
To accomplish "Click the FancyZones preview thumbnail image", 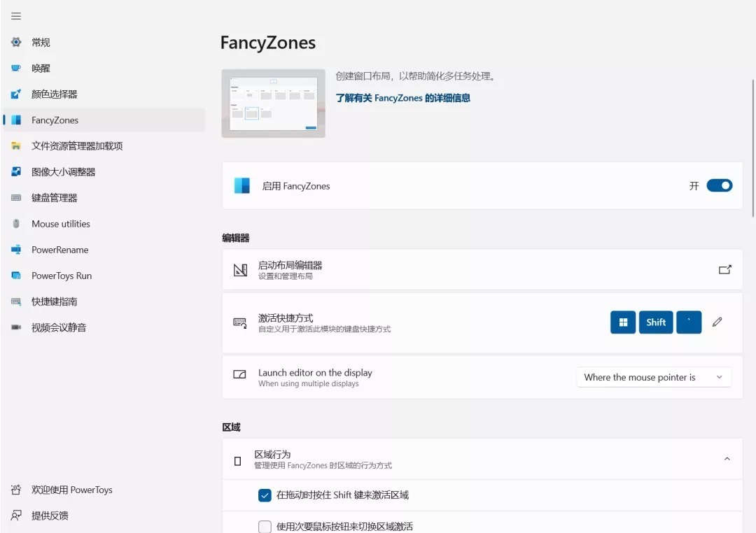I will [x=273, y=104].
